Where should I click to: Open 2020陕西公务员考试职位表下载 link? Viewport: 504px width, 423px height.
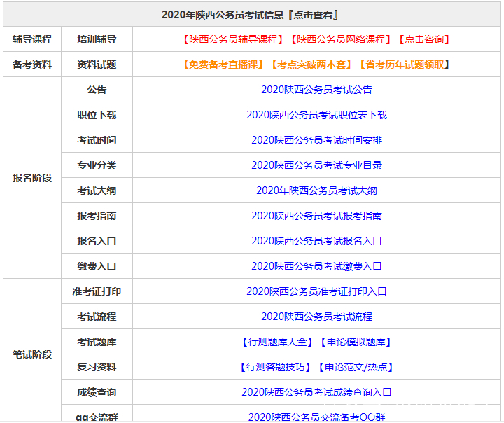click(x=316, y=115)
